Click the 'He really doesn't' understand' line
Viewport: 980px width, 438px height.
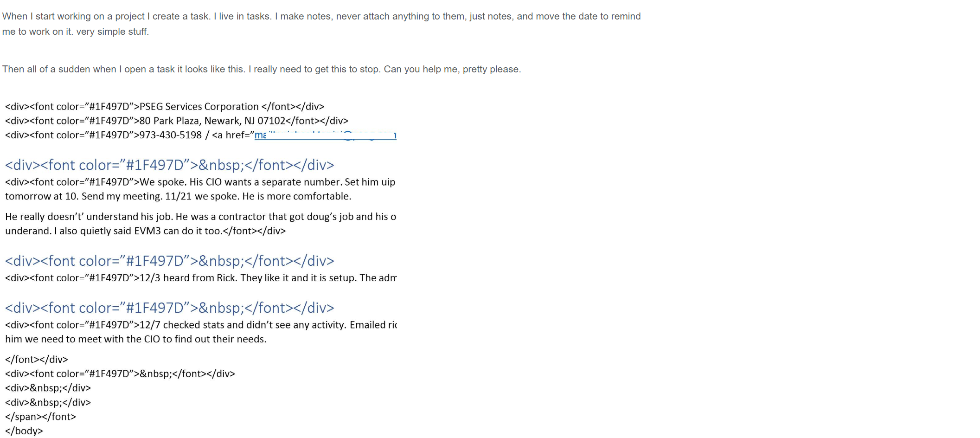coord(201,217)
